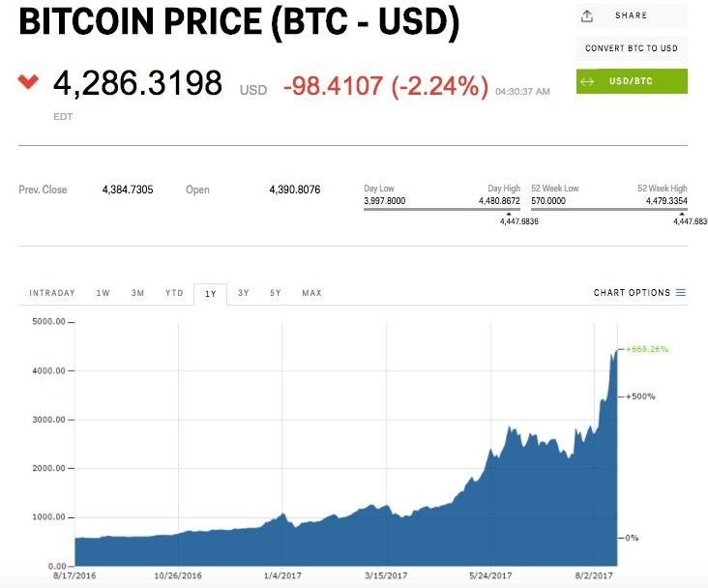708x588 pixels.
Task: Click the share upload icon
Action: click(x=587, y=15)
